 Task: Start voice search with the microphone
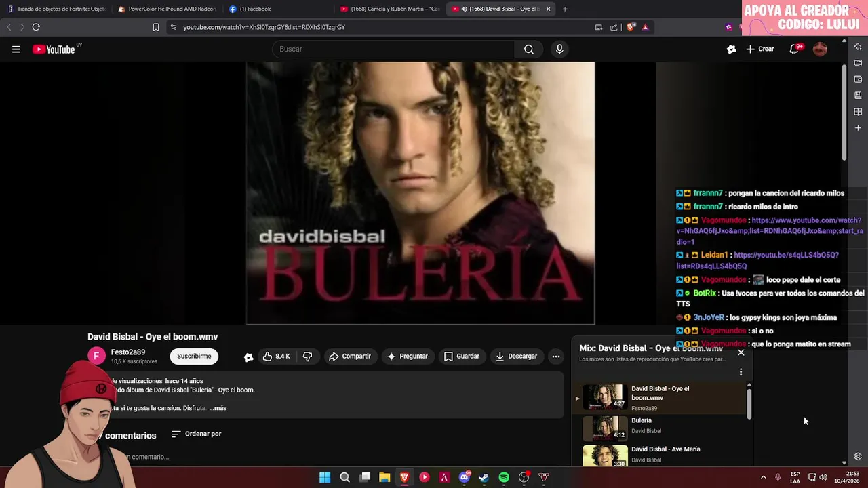tap(559, 49)
